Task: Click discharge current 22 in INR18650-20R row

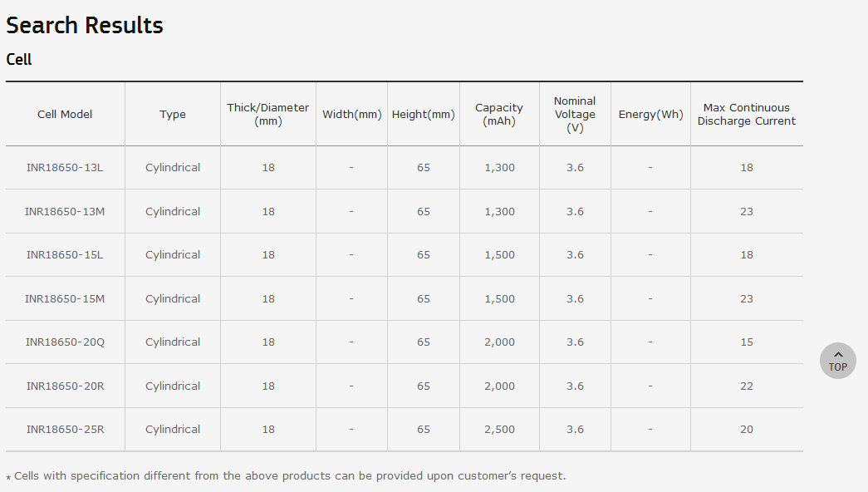Action: coord(747,386)
